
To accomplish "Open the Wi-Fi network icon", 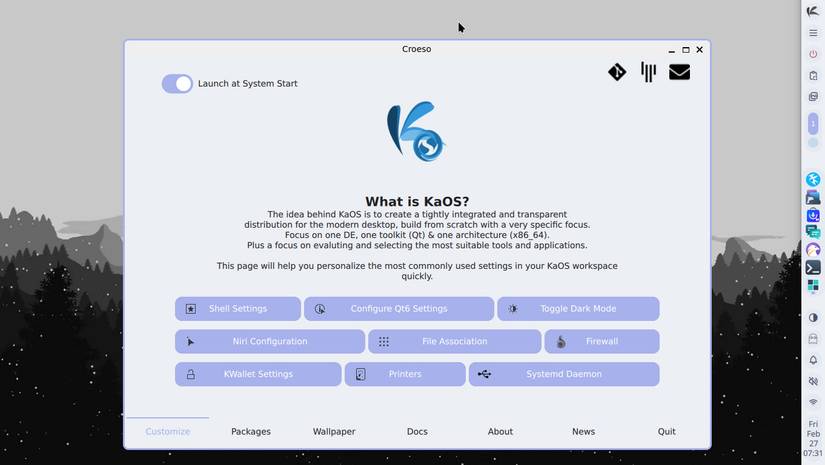I will click(x=813, y=402).
